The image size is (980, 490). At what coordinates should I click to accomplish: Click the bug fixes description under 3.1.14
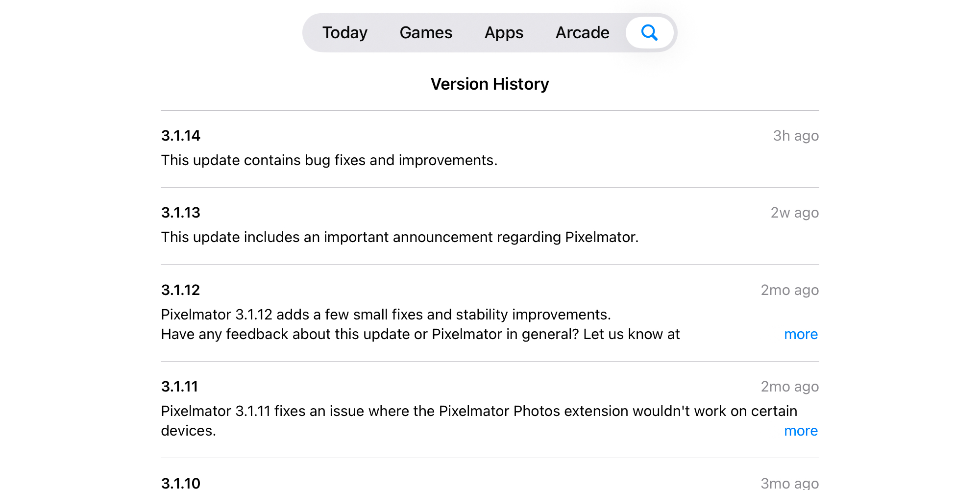pos(329,160)
